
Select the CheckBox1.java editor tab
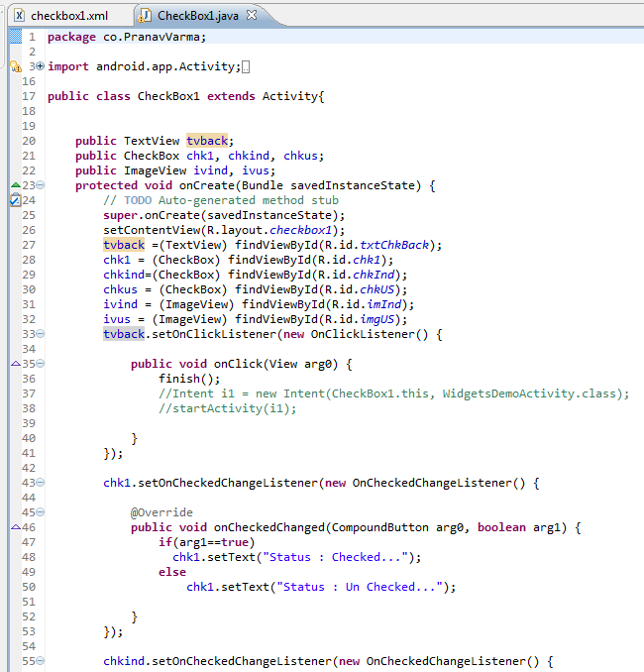click(198, 16)
